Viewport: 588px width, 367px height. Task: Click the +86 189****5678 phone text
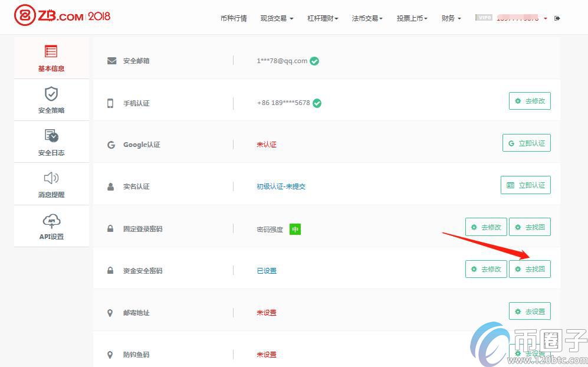click(x=284, y=103)
